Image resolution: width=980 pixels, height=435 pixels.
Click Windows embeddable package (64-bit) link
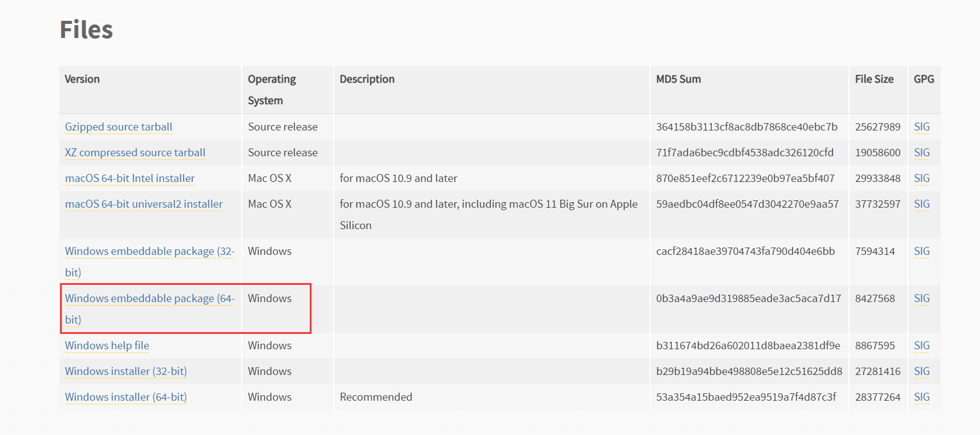(x=149, y=298)
